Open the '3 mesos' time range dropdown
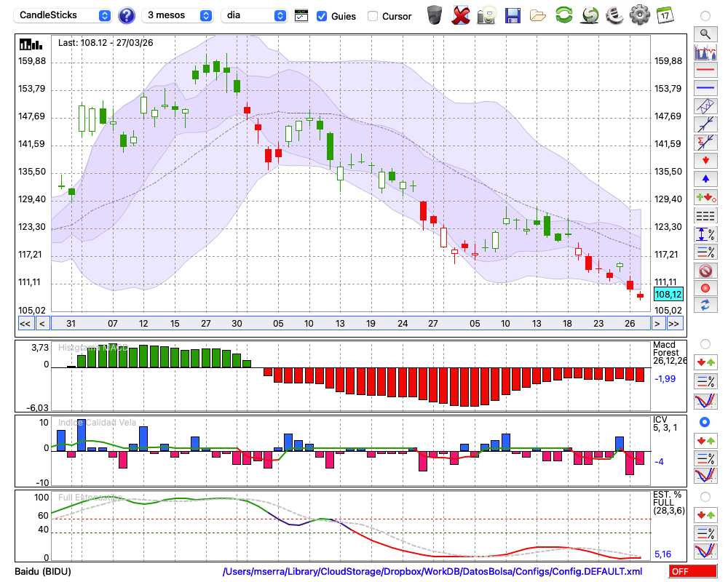 (x=178, y=15)
